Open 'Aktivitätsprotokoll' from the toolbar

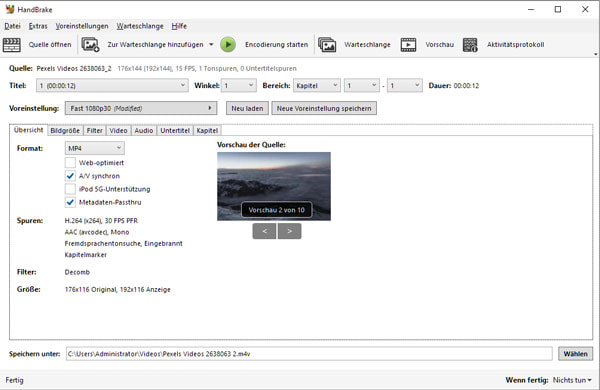[515, 45]
